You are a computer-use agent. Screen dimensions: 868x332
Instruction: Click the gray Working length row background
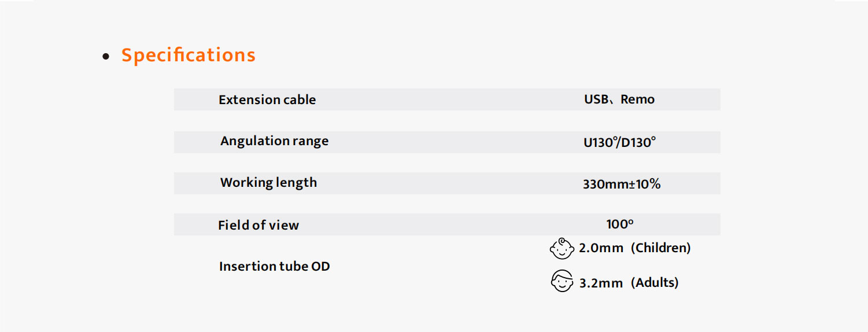[x=447, y=183]
